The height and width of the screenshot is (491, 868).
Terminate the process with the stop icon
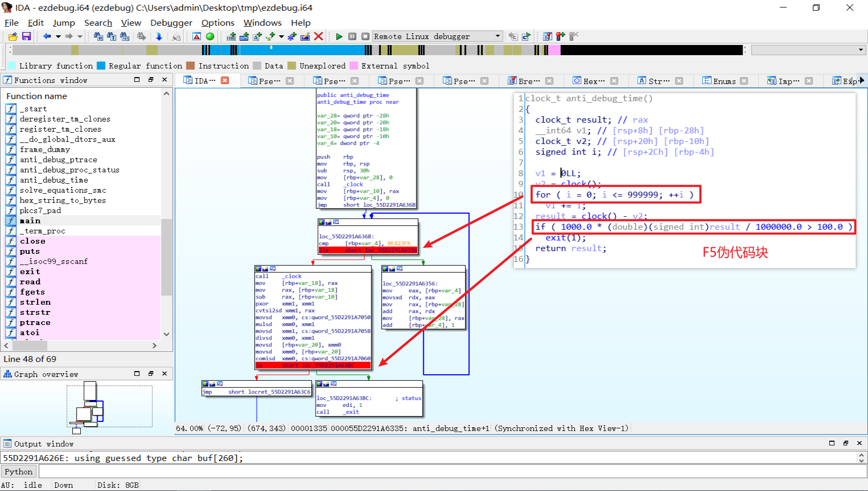(x=365, y=36)
